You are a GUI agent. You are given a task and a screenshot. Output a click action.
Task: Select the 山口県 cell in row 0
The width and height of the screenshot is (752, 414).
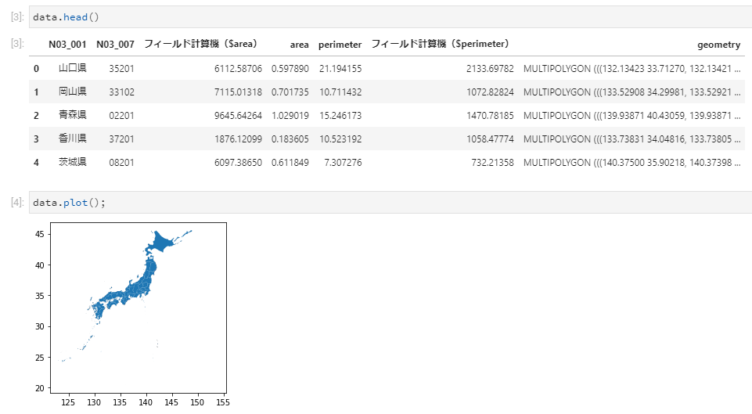[72, 68]
